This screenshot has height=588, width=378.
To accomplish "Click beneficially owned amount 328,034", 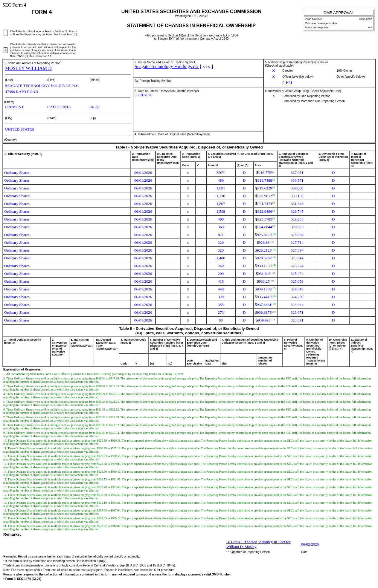I will 297,235.
